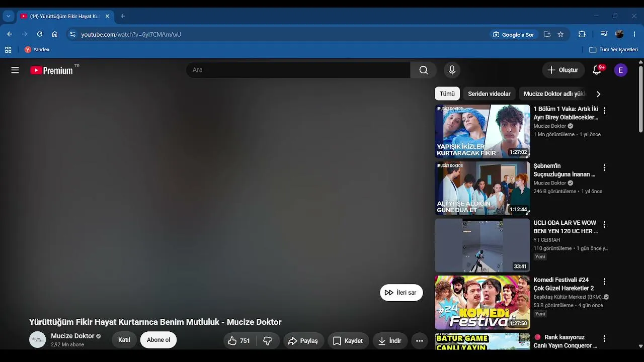Open the 33:41 gameplay video thumbnail
Screen dimensions: 644x362
tap(482, 245)
